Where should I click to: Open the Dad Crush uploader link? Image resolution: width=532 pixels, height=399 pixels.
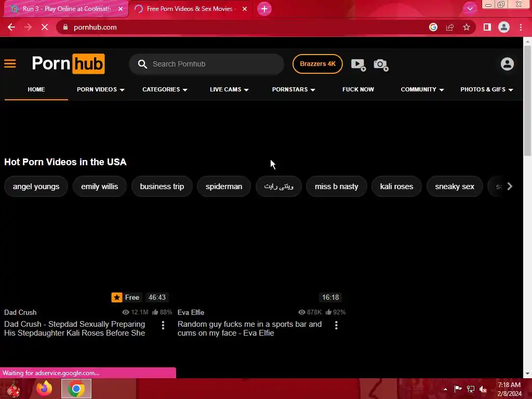tap(20, 312)
